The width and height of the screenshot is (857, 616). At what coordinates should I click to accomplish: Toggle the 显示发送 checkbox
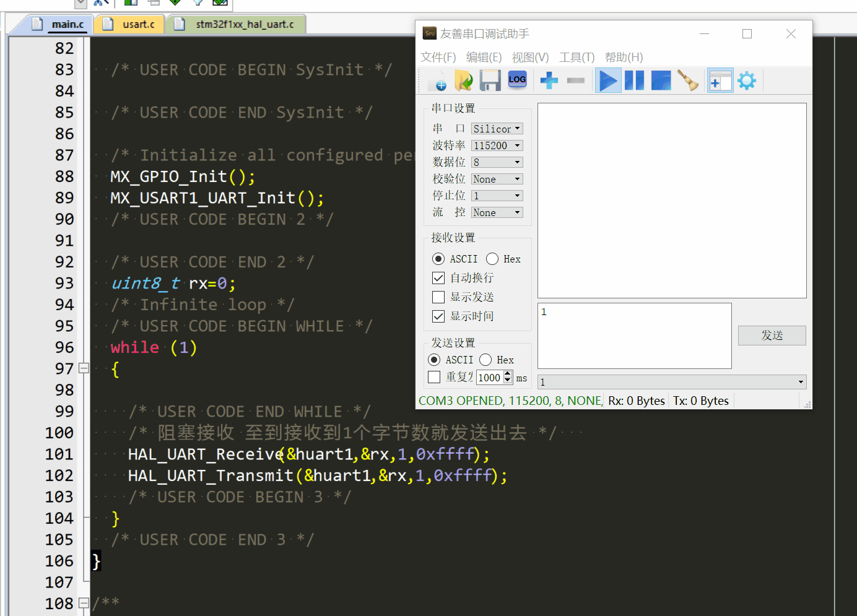(438, 297)
